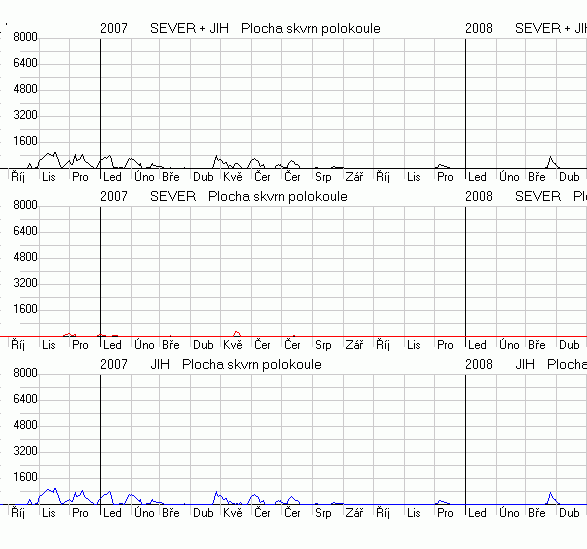
Task: Click the 1600 axis label in blue JIH chart
Action: tap(25, 477)
